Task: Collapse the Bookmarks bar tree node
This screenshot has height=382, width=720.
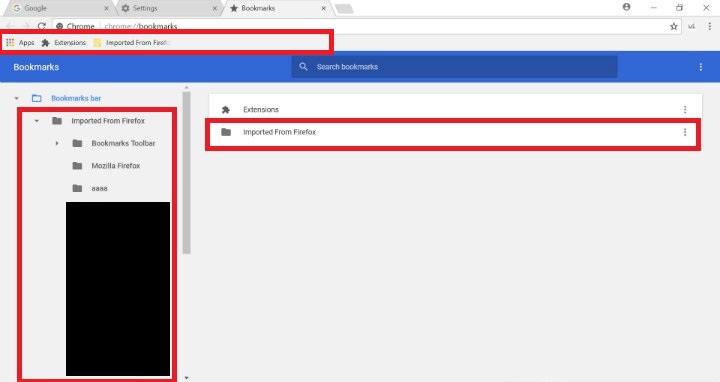Action: point(17,98)
